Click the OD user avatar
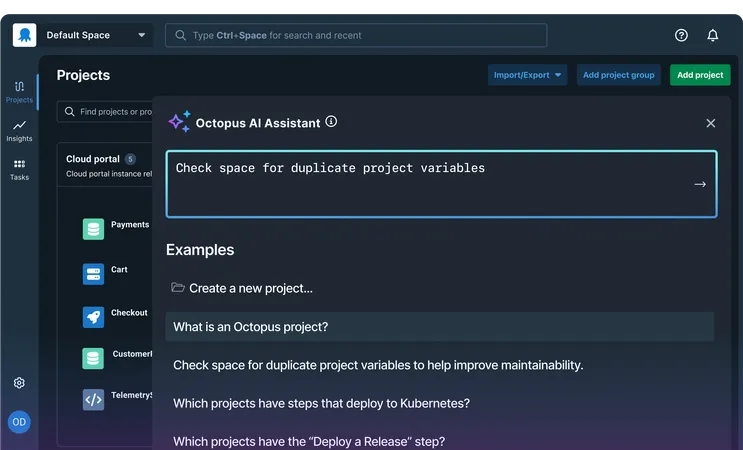743x450 pixels. click(x=19, y=422)
